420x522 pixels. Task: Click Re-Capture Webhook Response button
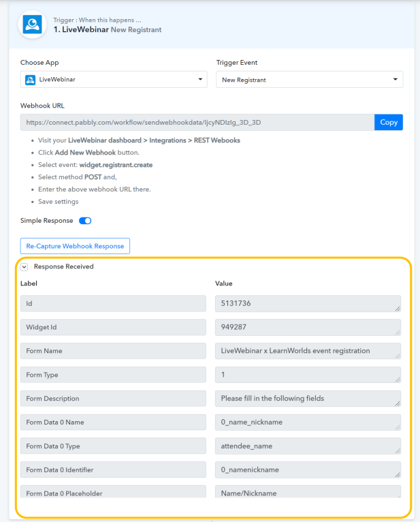[75, 246]
